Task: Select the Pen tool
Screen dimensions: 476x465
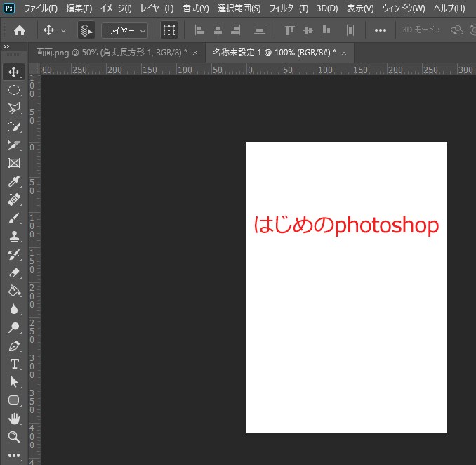Action: pyautogui.click(x=14, y=346)
